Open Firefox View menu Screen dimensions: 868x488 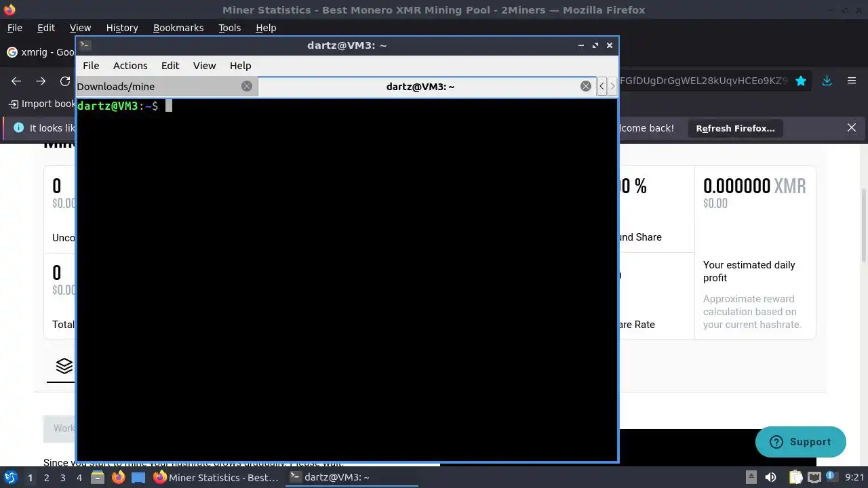[80, 28]
